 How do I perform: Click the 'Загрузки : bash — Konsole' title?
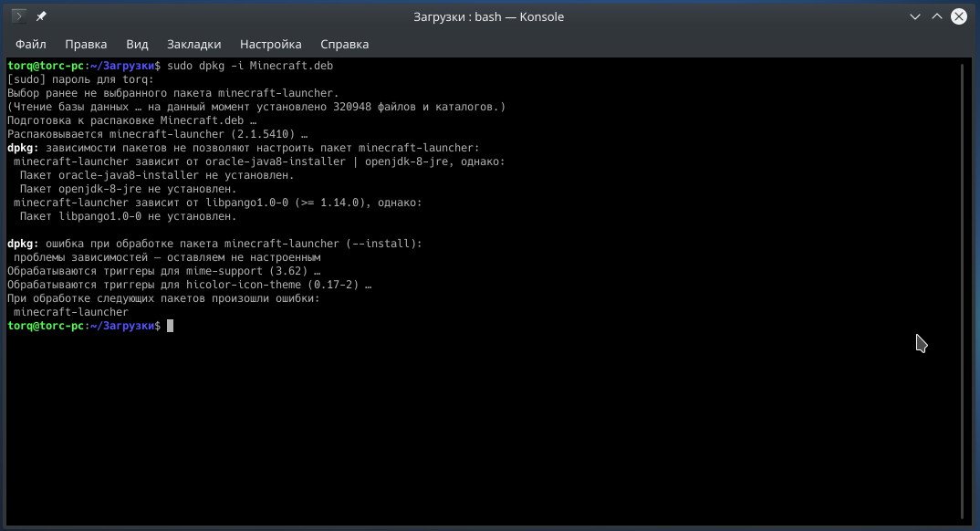click(x=489, y=16)
